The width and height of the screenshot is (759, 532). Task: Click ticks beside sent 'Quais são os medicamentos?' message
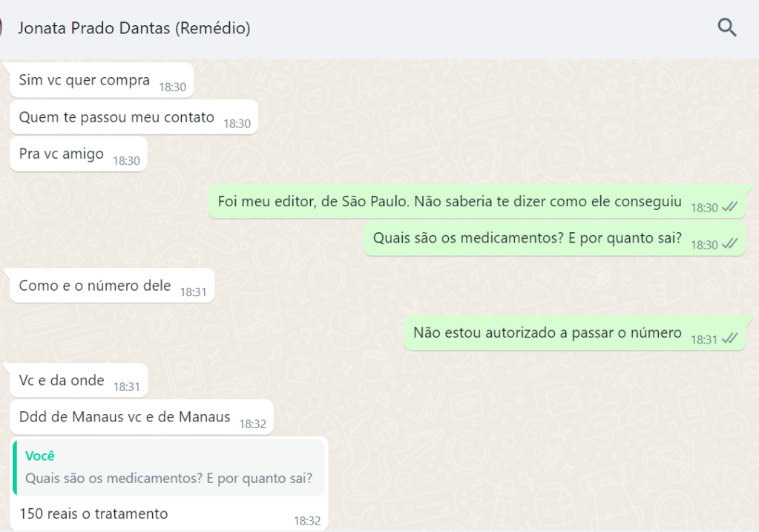coord(729,244)
